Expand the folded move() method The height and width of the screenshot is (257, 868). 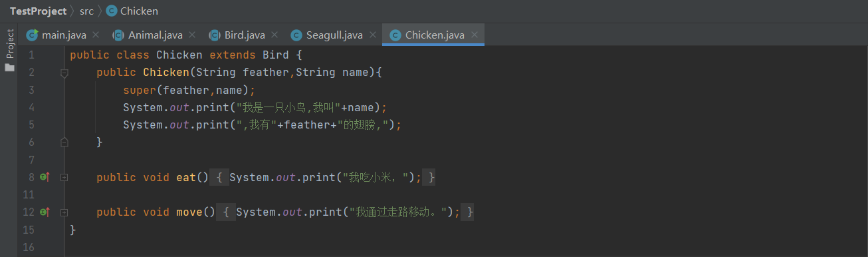(x=64, y=212)
